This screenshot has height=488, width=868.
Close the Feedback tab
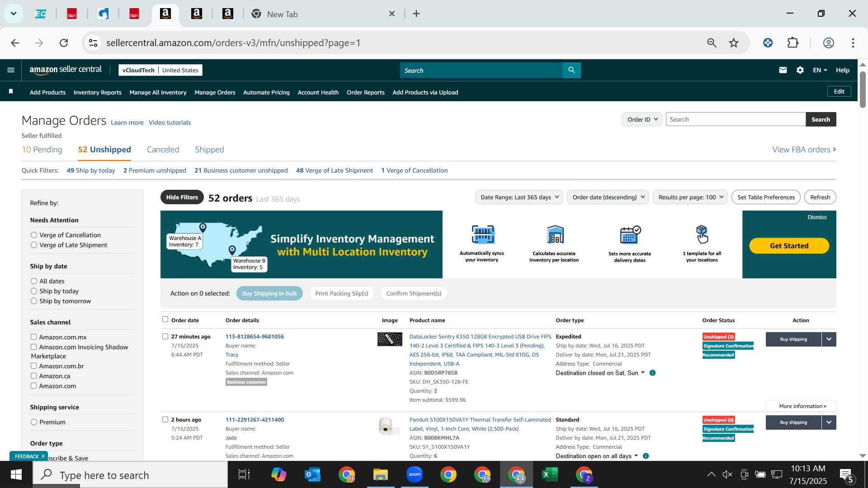coord(43,456)
